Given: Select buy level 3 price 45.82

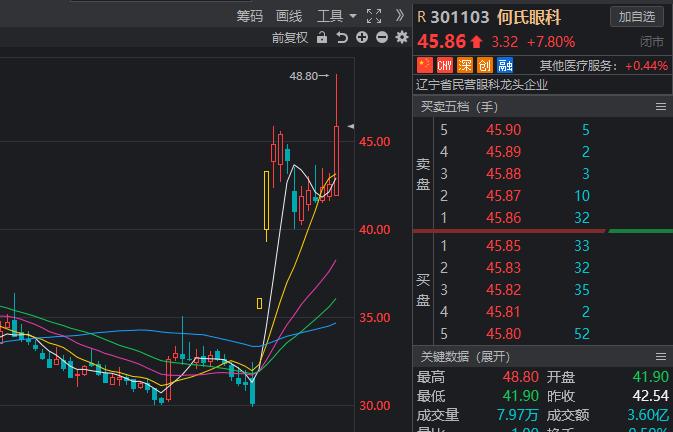Looking at the screenshot, I should tap(503, 290).
